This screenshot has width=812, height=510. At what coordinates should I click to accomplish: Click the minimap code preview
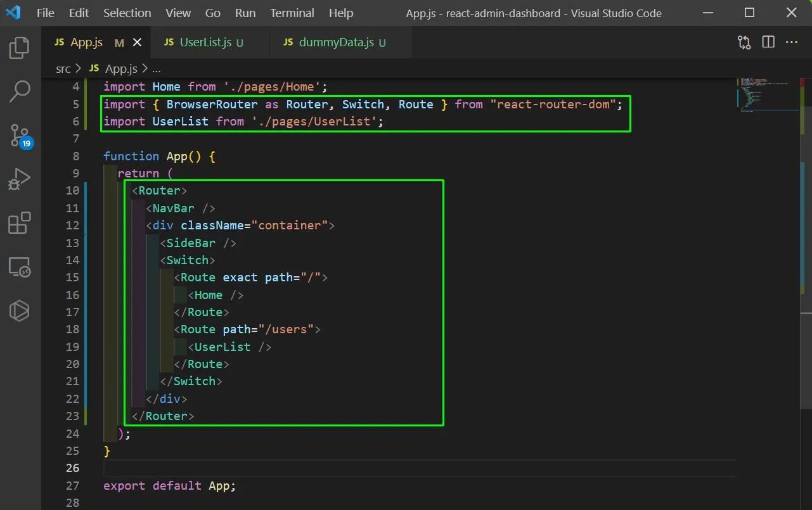[767, 94]
